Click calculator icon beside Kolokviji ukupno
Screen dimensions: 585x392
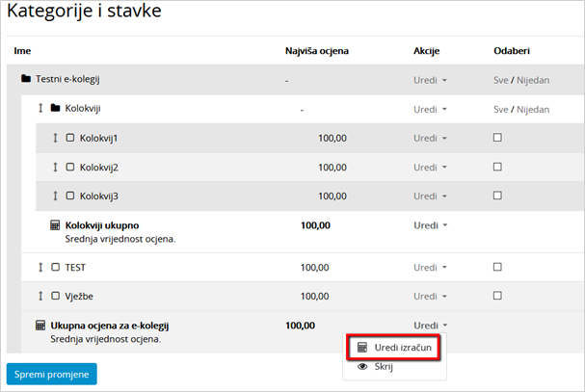point(55,226)
